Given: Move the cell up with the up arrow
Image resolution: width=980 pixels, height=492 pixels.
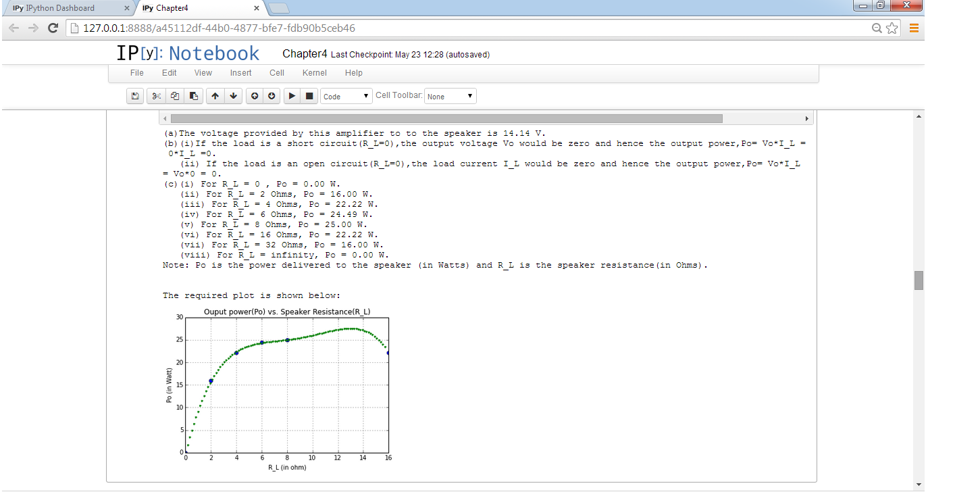Looking at the screenshot, I should click(x=215, y=97).
